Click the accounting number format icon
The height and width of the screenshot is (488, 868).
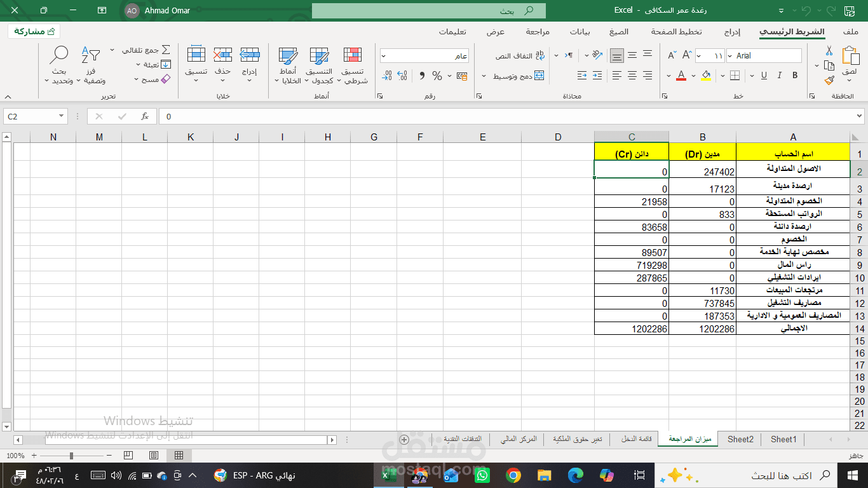tap(462, 76)
